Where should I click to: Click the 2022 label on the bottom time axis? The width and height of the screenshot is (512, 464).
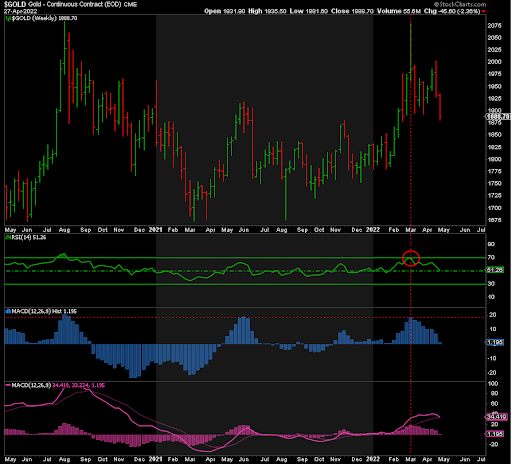[x=373, y=459]
